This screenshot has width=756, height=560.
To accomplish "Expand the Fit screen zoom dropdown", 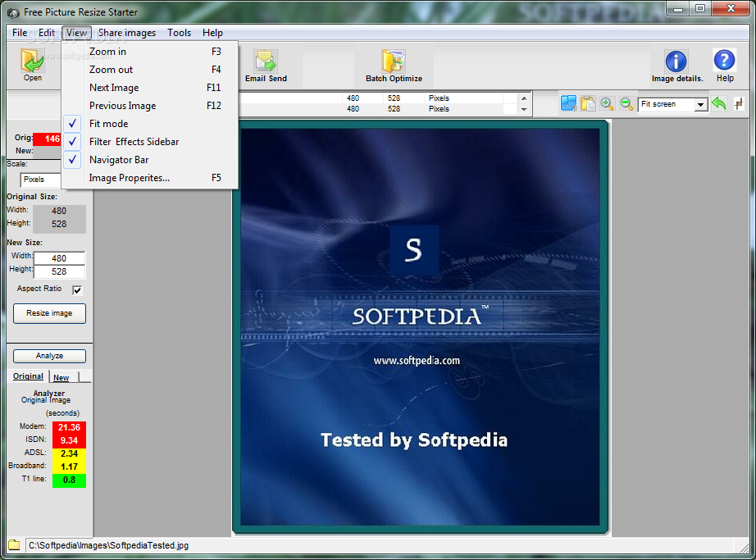I will point(700,104).
